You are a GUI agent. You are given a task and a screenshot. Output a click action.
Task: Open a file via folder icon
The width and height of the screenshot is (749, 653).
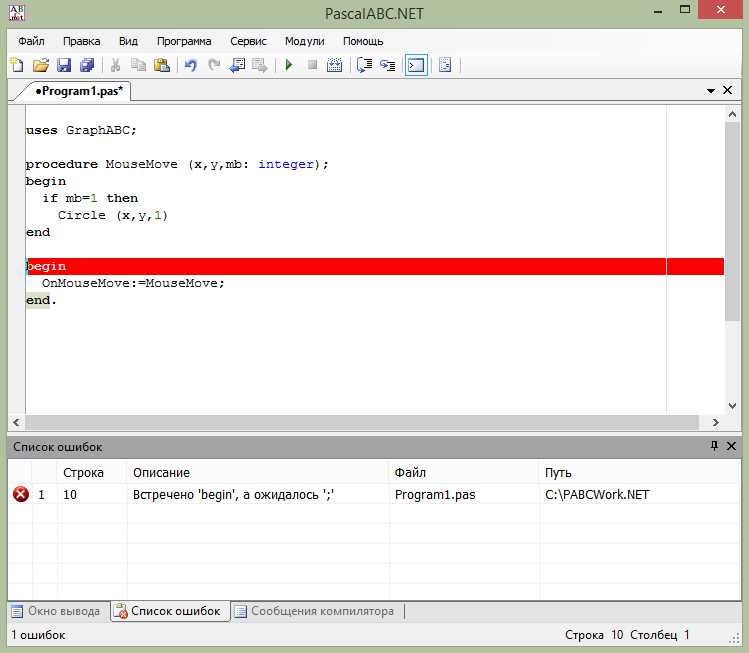(41, 65)
